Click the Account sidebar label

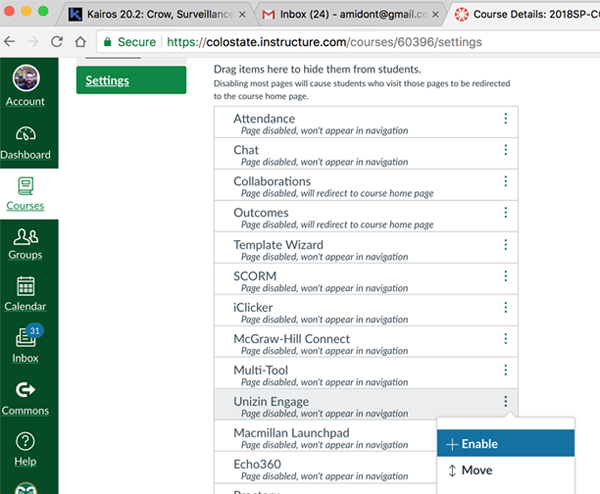point(25,101)
